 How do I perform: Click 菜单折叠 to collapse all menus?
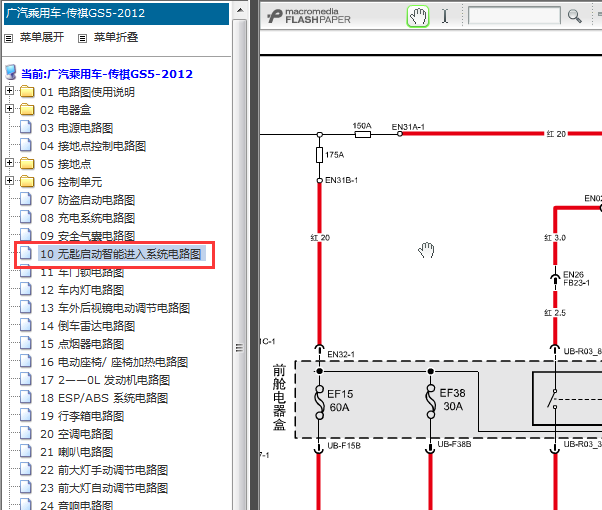(x=116, y=37)
